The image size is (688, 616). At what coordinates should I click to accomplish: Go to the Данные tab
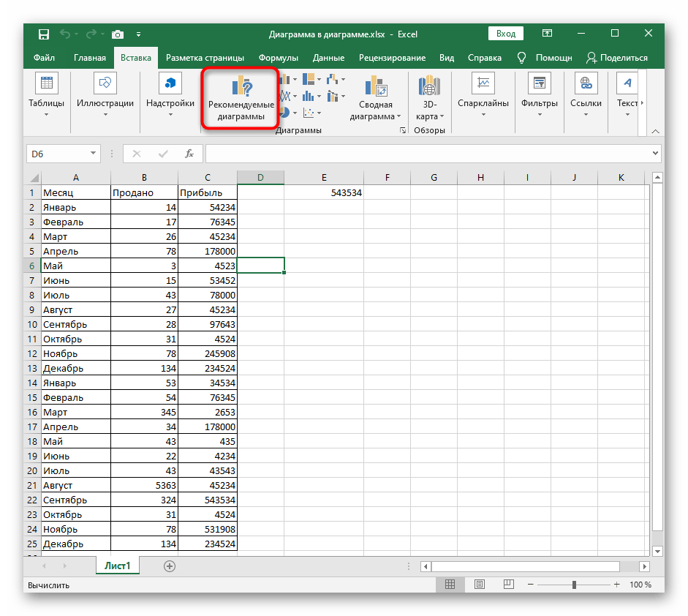[328, 58]
